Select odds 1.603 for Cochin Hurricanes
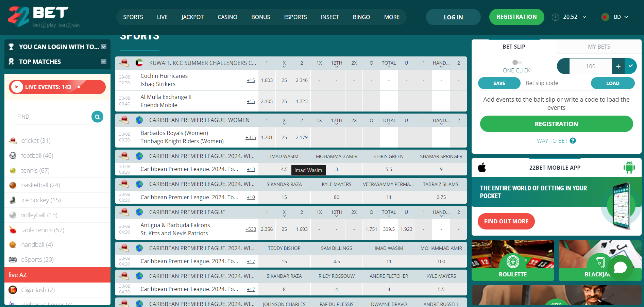This screenshot has height=307, width=644. pyautogui.click(x=267, y=80)
